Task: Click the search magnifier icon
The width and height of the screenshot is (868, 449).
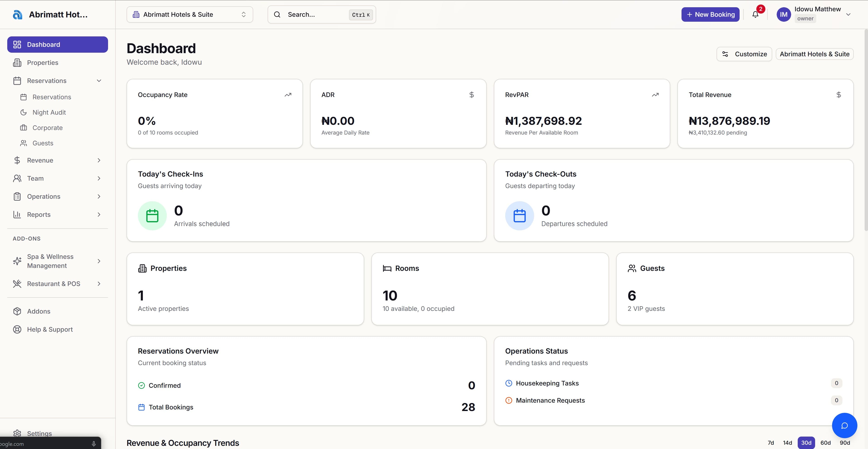Action: (x=277, y=14)
